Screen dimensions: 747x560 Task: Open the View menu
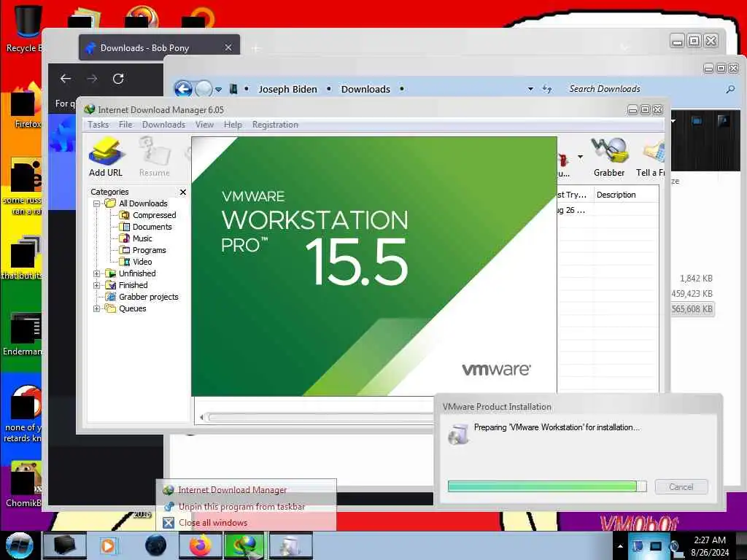click(204, 125)
